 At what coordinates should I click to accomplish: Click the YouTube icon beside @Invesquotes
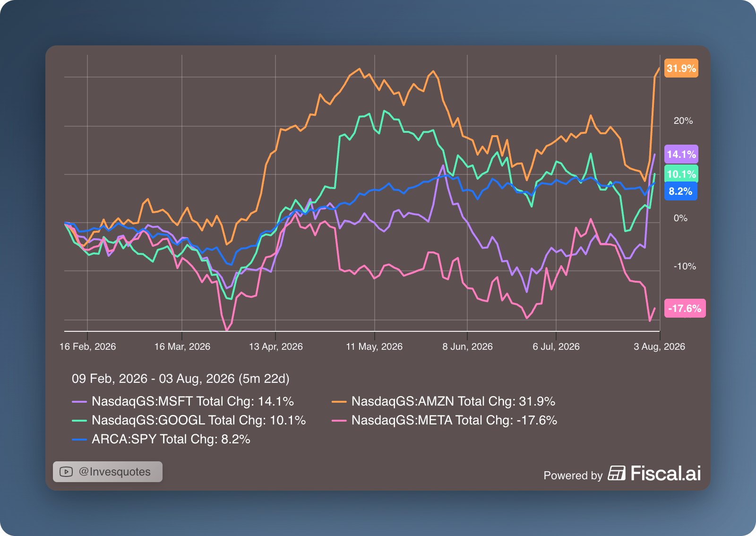pyautogui.click(x=66, y=472)
